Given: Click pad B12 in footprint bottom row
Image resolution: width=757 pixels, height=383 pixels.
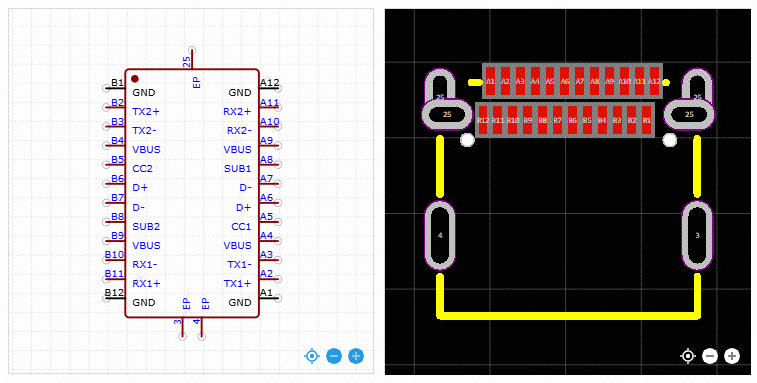Looking at the screenshot, I should pos(483,120).
